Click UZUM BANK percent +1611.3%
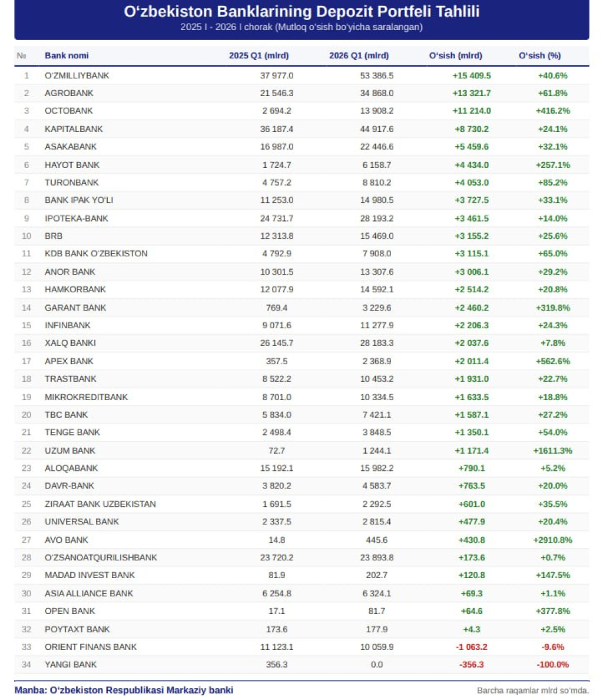This screenshot has height=700, width=603. click(x=552, y=450)
